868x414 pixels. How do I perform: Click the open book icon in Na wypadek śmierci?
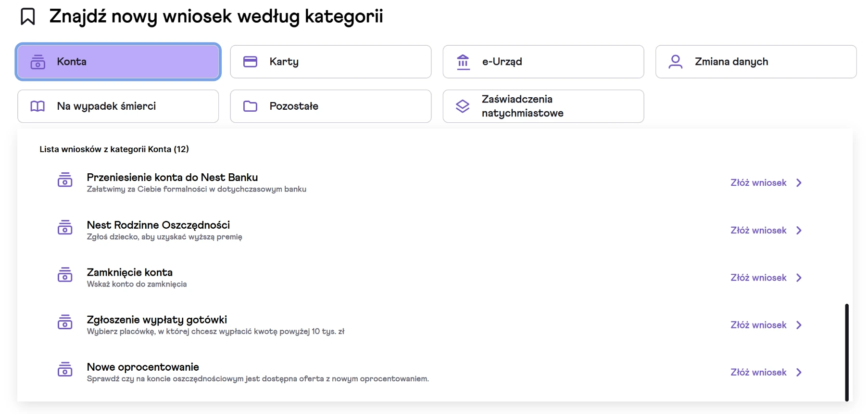38,106
